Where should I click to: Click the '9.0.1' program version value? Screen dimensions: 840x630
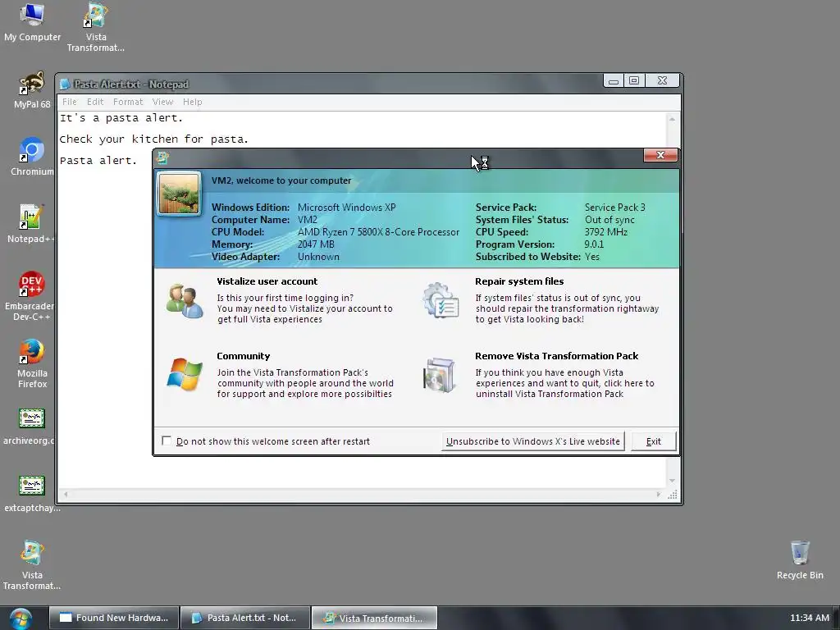tap(594, 244)
